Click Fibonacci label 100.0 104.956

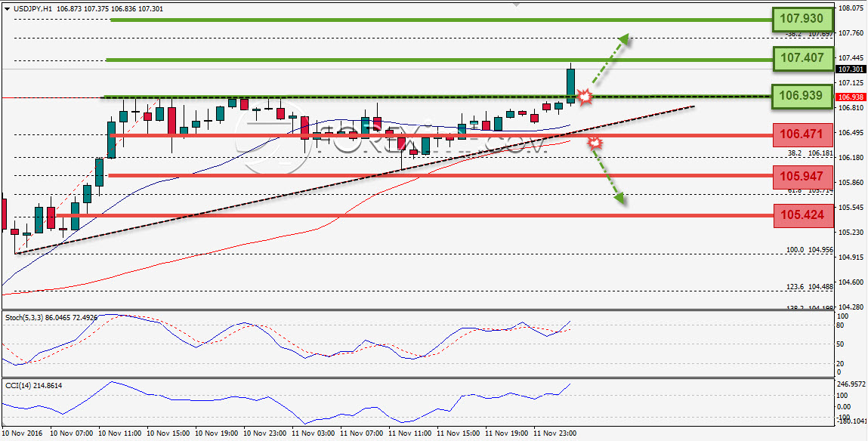tap(809, 249)
